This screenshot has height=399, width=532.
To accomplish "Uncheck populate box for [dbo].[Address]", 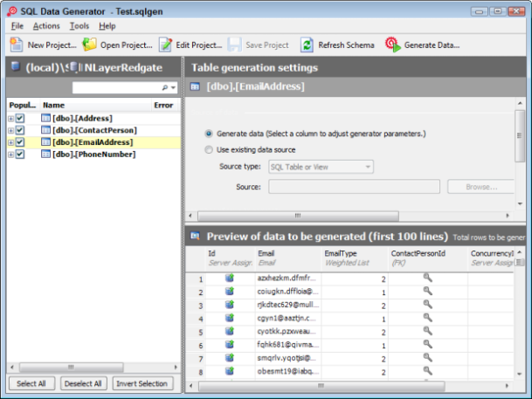I will click(20, 118).
